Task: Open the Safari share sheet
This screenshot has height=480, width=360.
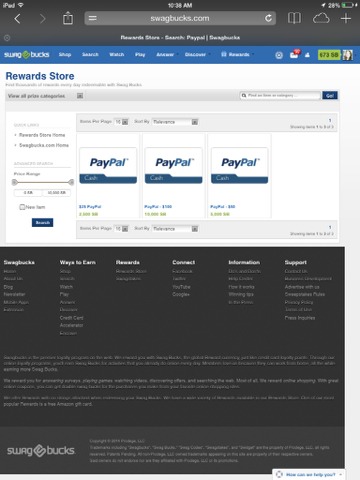Action: point(68,18)
